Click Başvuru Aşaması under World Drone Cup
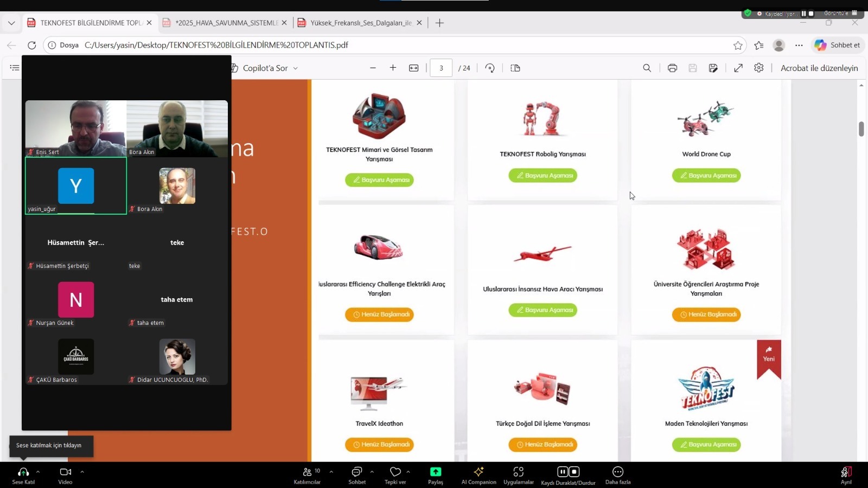The image size is (868, 488). tap(706, 176)
